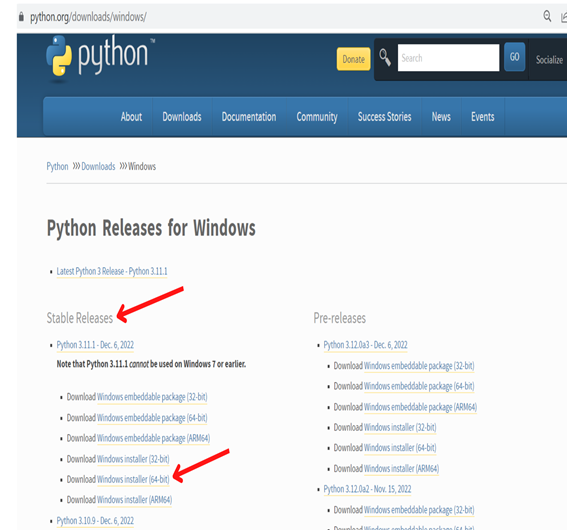
Task: Focus the Search input field
Action: [448, 58]
